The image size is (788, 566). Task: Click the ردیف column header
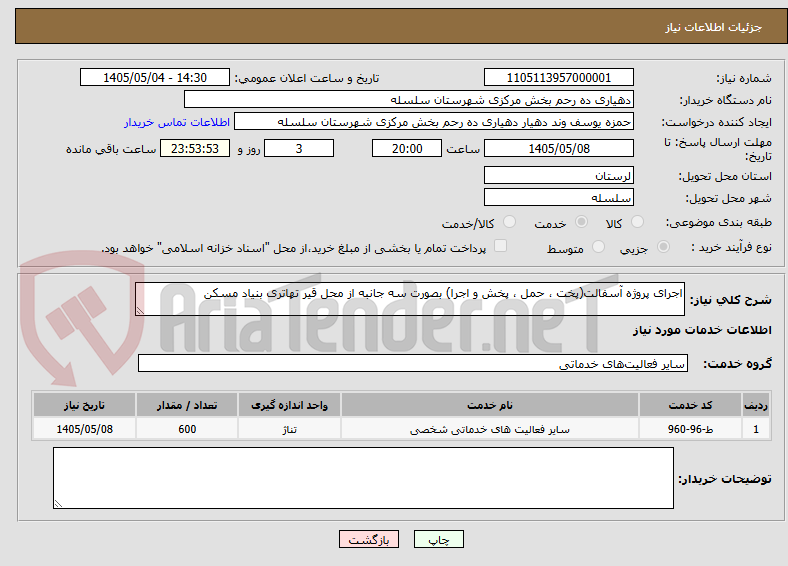coord(756,405)
